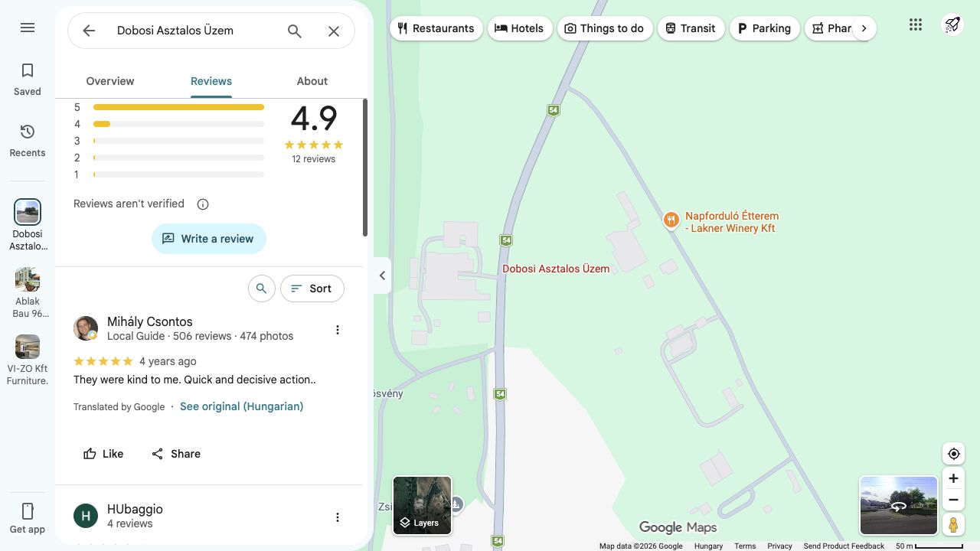
Task: Select the Restaurants category chip
Action: (436, 28)
